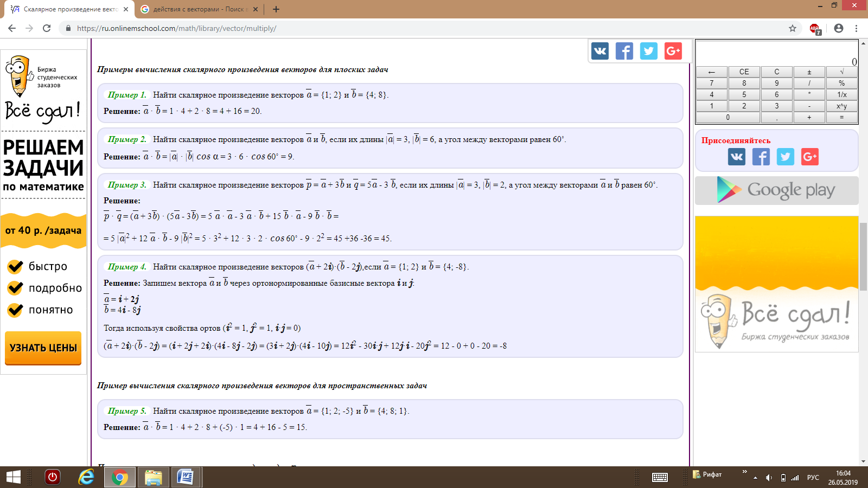Click the УЗНАТЬ ЦЕНЫ banner button
Screen dimensions: 868x488
click(x=43, y=348)
